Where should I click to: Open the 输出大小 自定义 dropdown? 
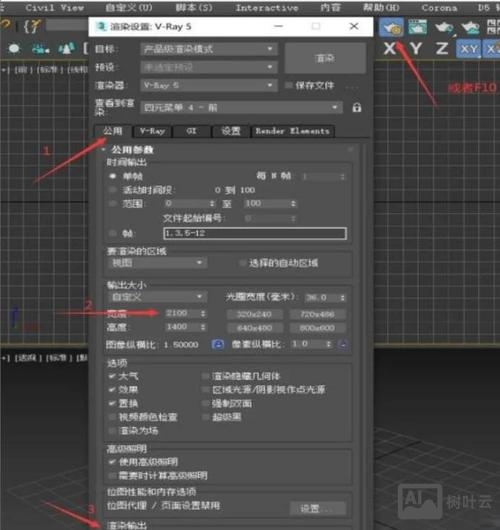[x=157, y=297]
